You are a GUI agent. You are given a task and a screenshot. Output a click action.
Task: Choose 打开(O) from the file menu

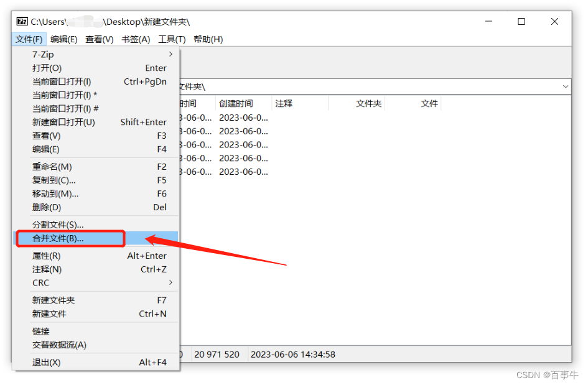point(96,68)
